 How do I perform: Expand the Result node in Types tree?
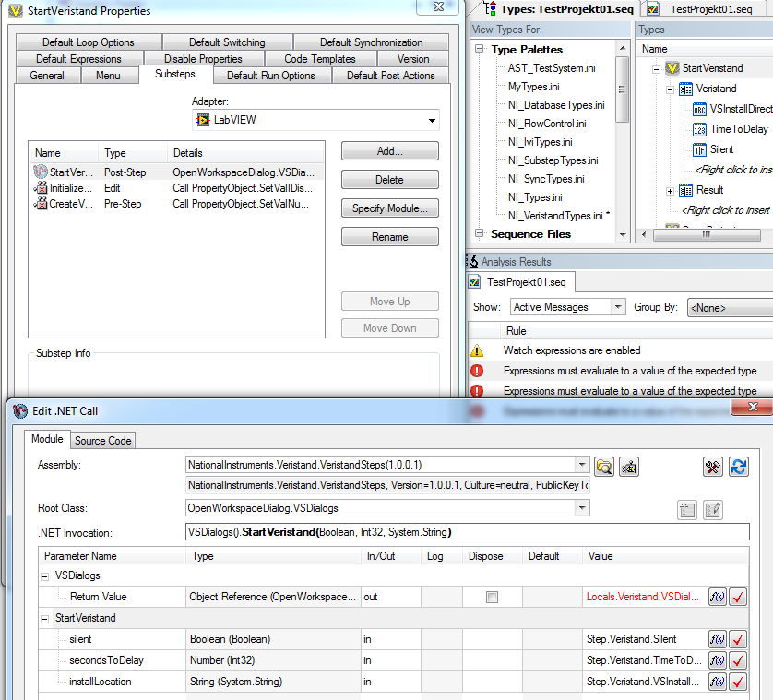point(670,191)
